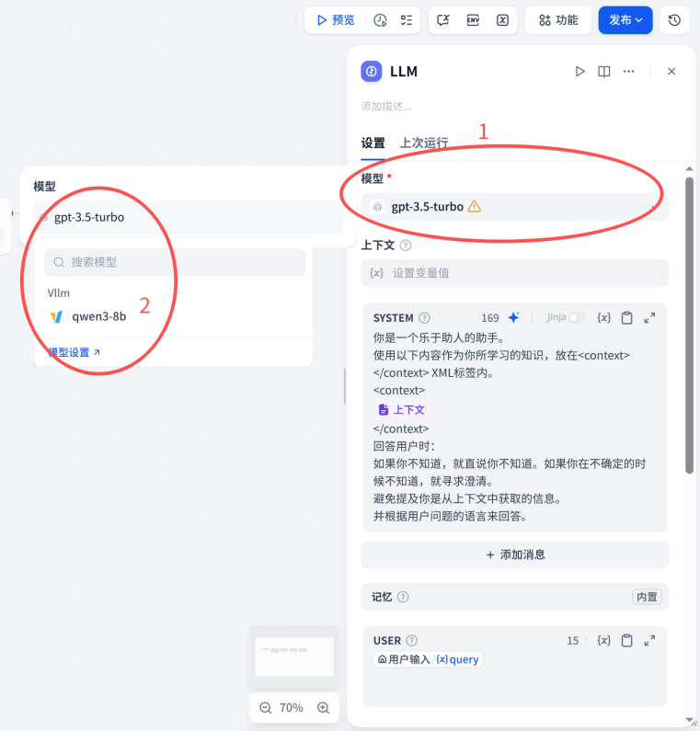This screenshot has width=700, height=731.
Task: Click the zoom in magnifier button
Action: click(323, 708)
